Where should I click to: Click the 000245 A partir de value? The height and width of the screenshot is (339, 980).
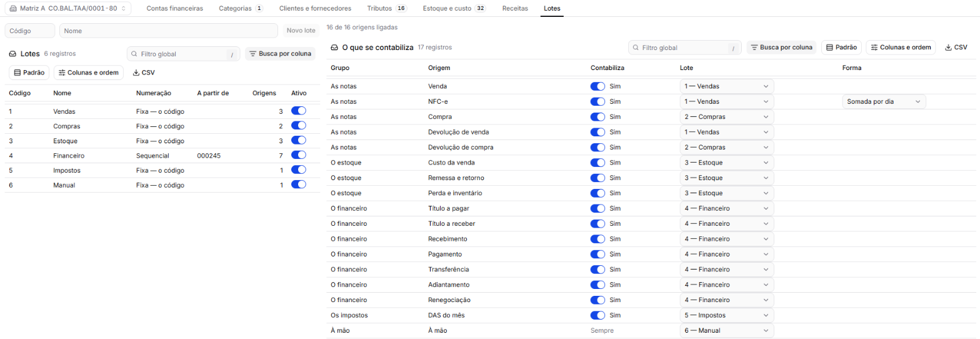(x=208, y=155)
